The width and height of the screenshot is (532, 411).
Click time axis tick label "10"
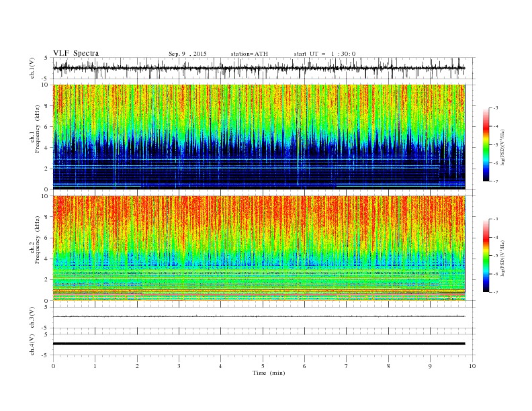point(472,366)
